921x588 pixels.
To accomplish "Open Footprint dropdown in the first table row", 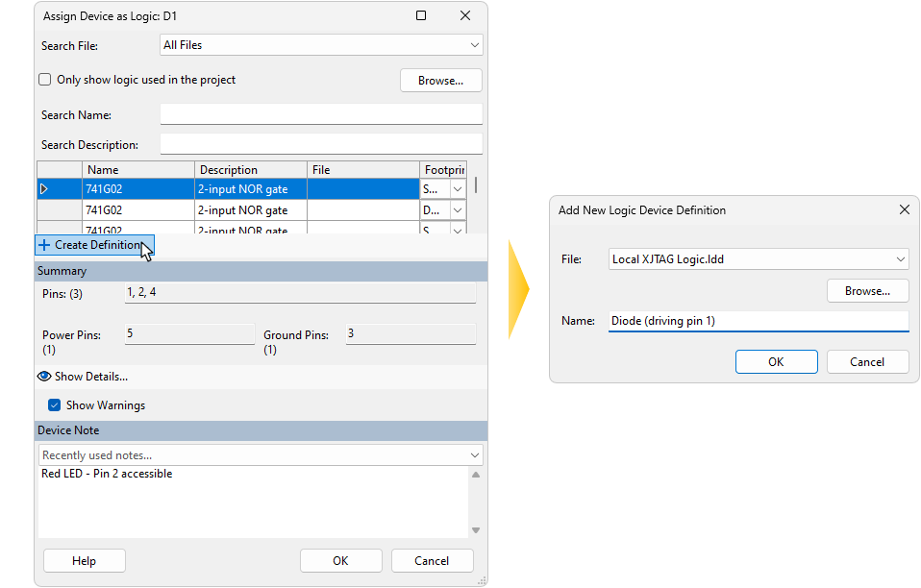I will click(x=458, y=189).
